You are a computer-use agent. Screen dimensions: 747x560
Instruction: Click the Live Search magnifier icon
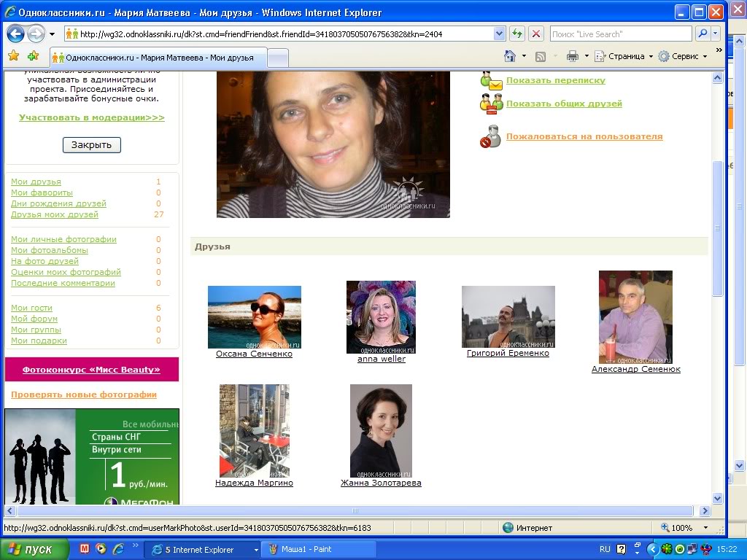point(703,34)
